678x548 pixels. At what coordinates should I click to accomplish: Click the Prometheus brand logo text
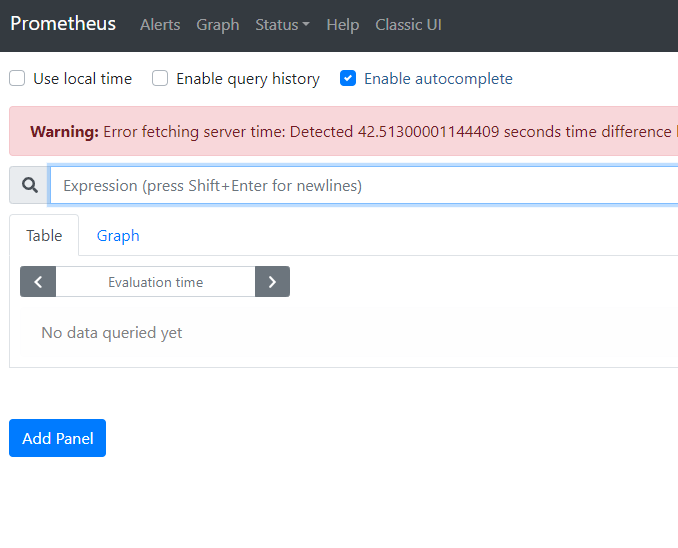click(x=63, y=23)
